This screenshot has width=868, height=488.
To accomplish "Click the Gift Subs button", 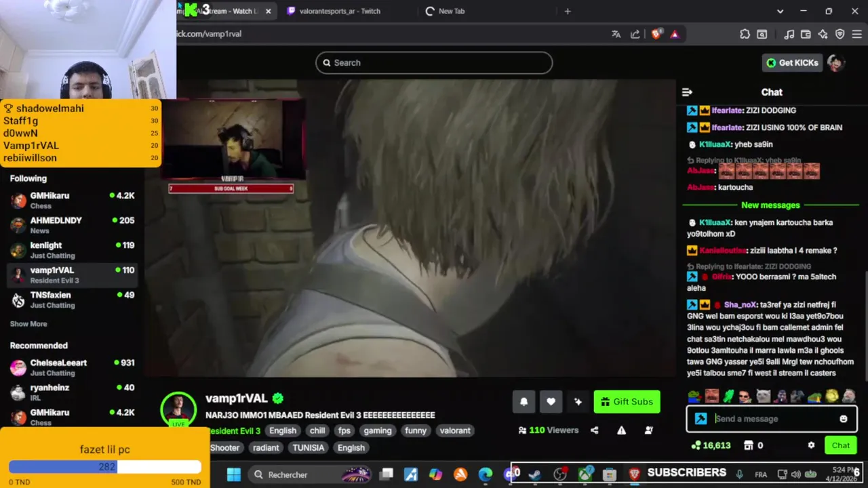I will [x=627, y=401].
